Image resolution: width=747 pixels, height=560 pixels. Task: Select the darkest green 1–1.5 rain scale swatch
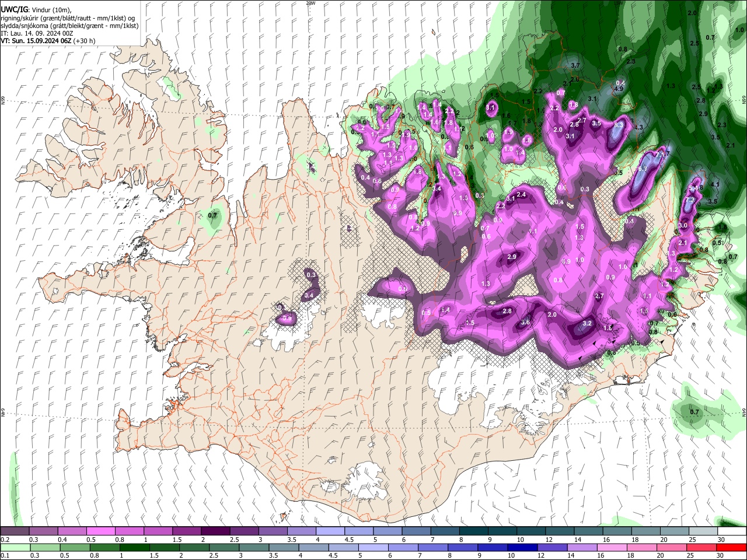coord(134,548)
